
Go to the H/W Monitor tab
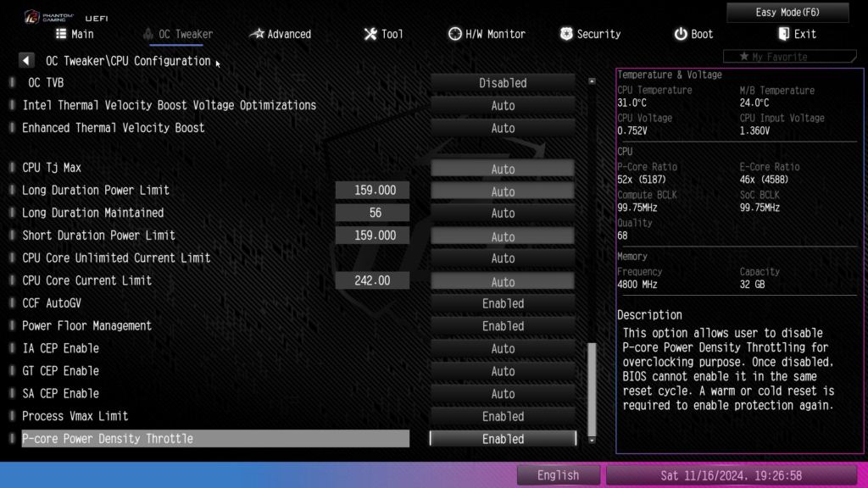487,34
